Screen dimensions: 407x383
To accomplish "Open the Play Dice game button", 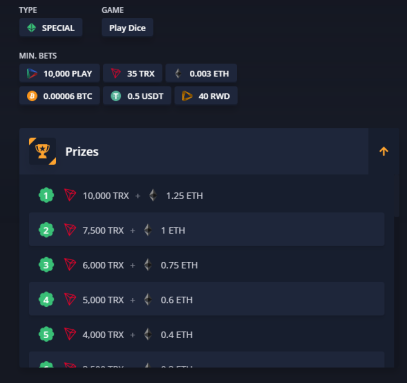I will 127,28.
